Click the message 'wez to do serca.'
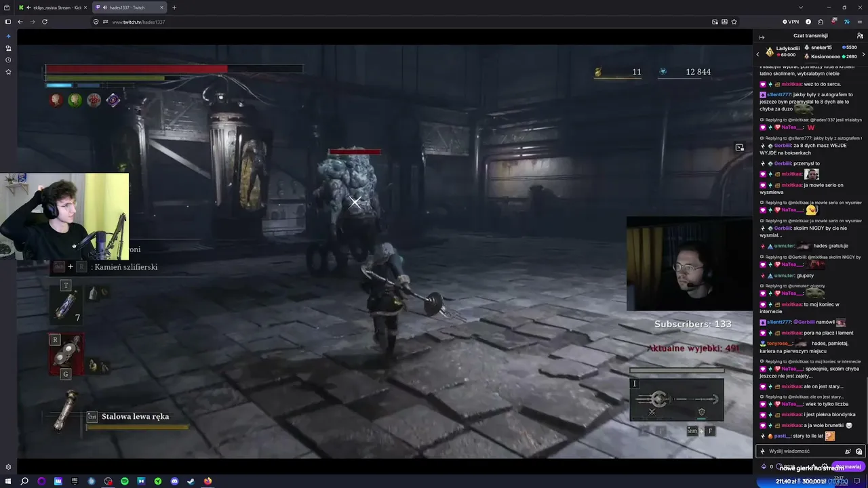The width and height of the screenshot is (868, 488). (x=823, y=84)
